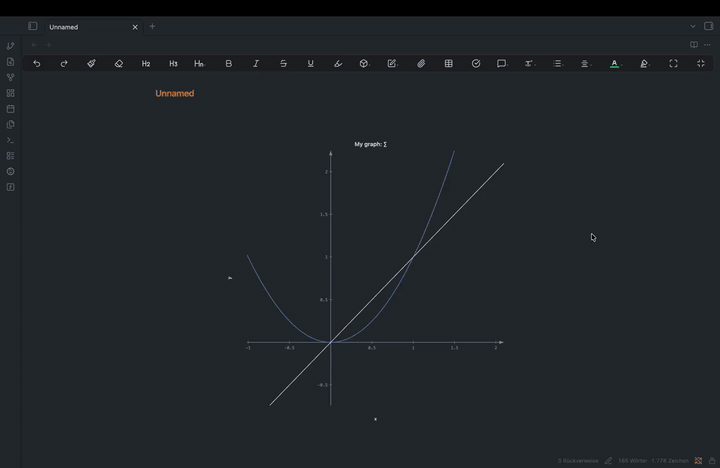
Task: Select the format painter brush icon
Action: [x=91, y=64]
